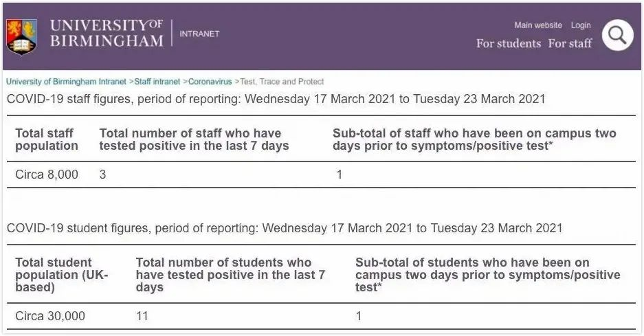Viewport: 644px width, 336px height.
Task: Open the Login link
Action: (x=581, y=25)
